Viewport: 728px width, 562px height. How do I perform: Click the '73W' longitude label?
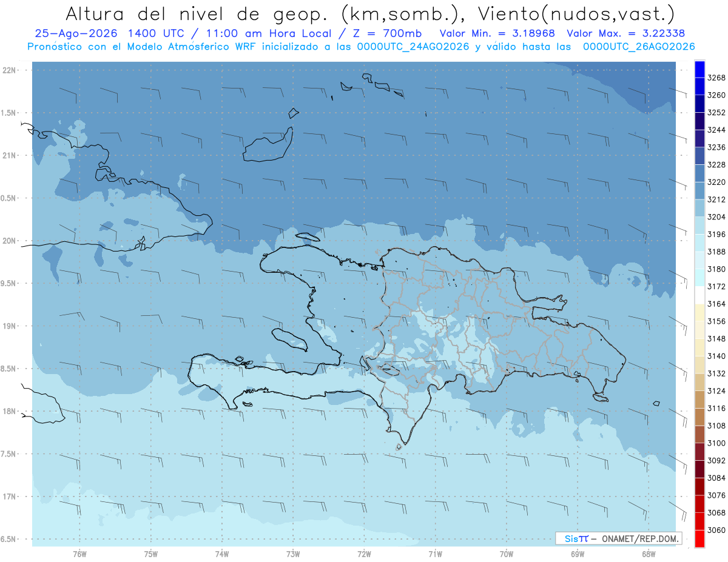(x=293, y=554)
